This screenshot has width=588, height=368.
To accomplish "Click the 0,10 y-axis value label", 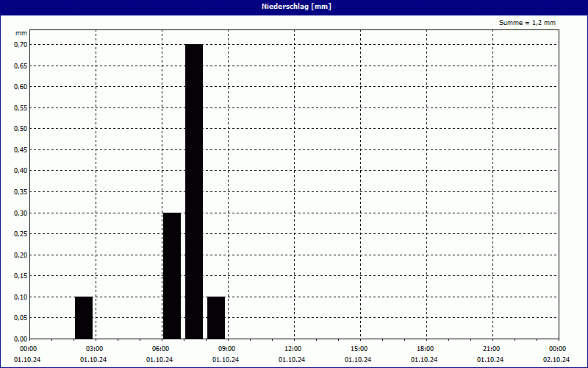I will click(x=20, y=297).
